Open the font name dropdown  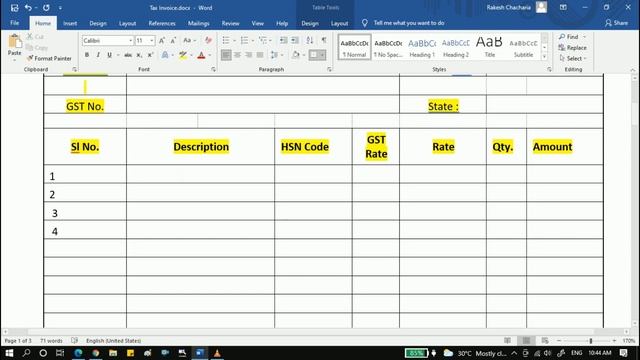(130, 40)
